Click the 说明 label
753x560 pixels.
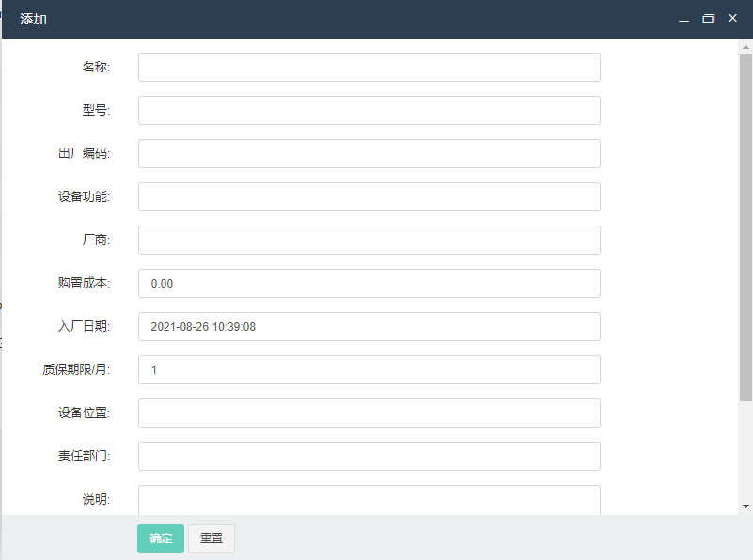(x=96, y=499)
